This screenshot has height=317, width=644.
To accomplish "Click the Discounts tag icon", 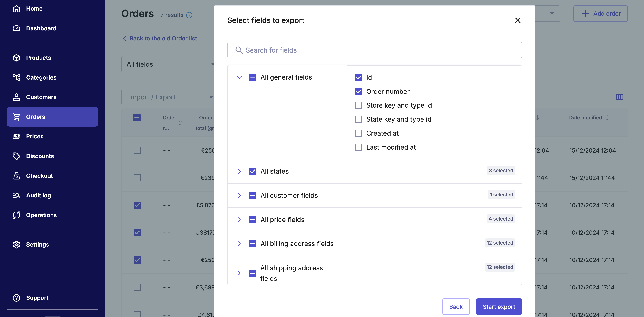I will (17, 156).
